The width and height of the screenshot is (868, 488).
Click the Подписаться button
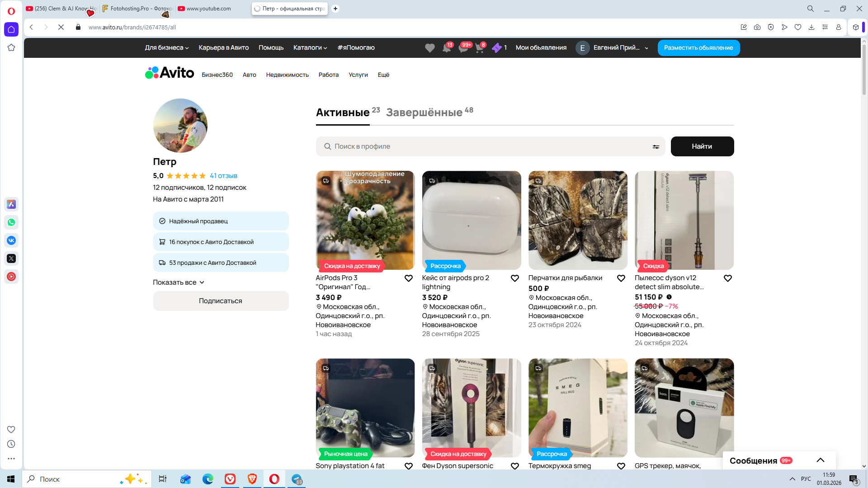click(x=221, y=301)
